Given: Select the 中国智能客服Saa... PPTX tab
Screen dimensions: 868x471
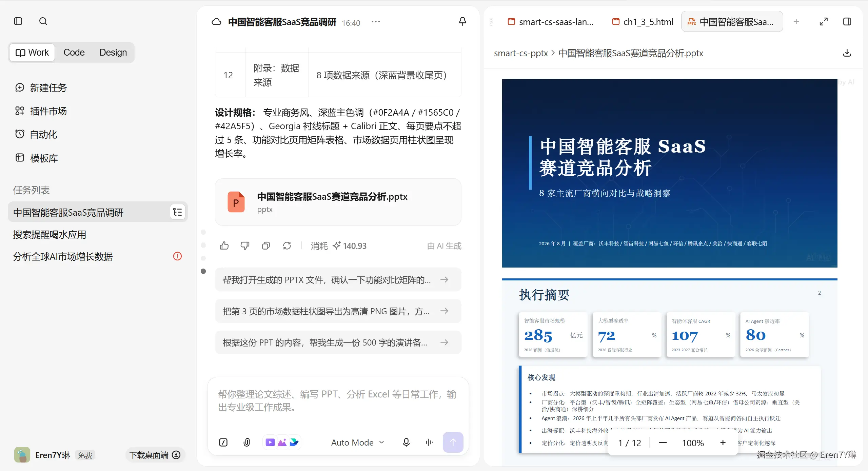Looking at the screenshot, I should pos(732,22).
